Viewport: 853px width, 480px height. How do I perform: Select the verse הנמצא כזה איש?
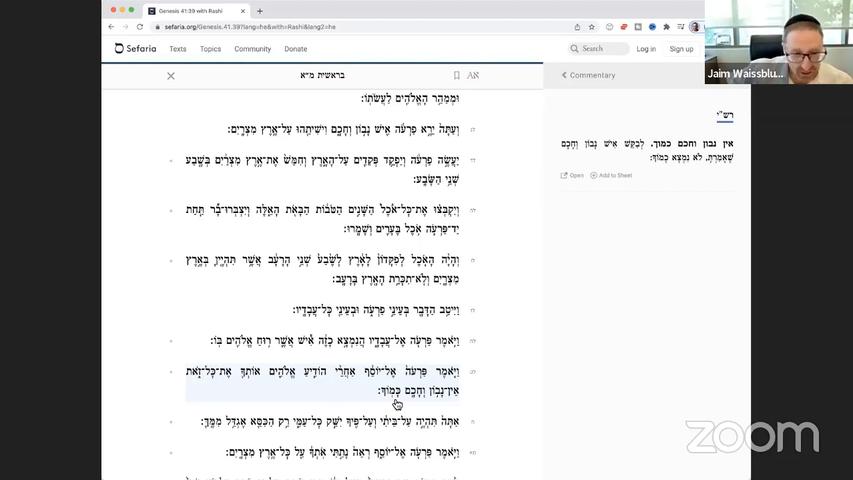pyautogui.click(x=335, y=341)
